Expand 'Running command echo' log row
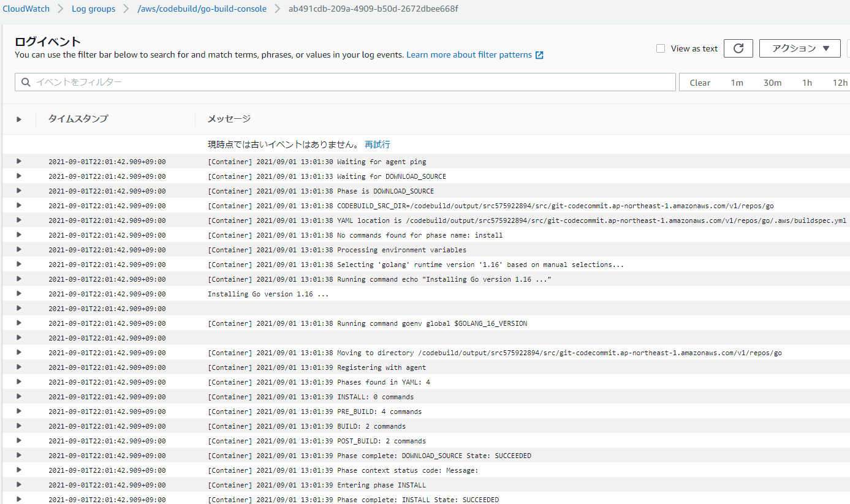 19,279
